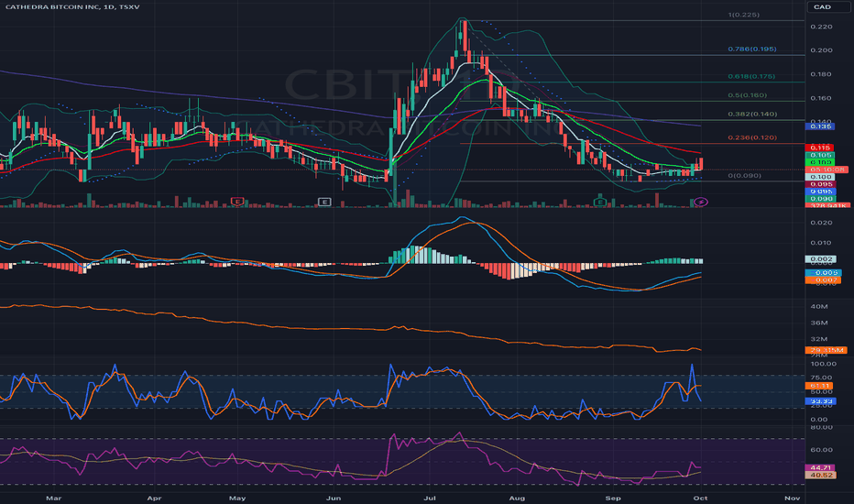The width and height of the screenshot is (854, 504).
Task: Click the blue -0.005 MACD value label
Action: point(826,273)
